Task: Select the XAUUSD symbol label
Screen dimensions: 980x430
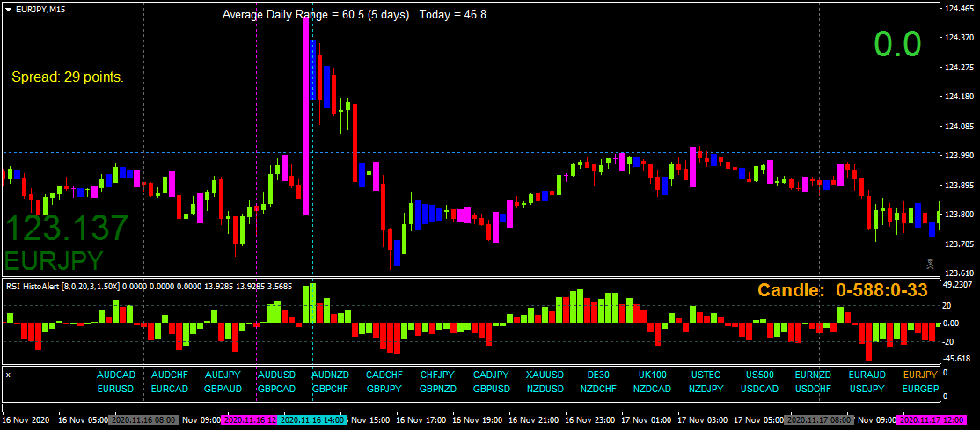Action: coord(545,375)
